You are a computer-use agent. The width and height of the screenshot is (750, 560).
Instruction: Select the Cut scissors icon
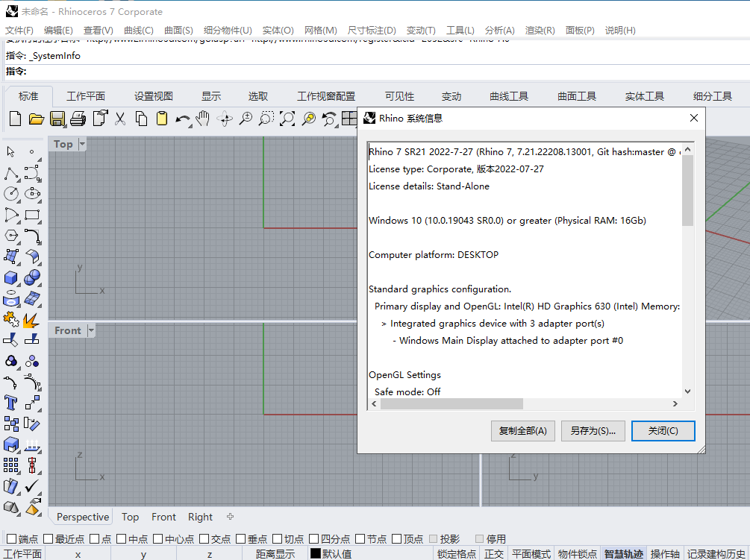click(120, 119)
